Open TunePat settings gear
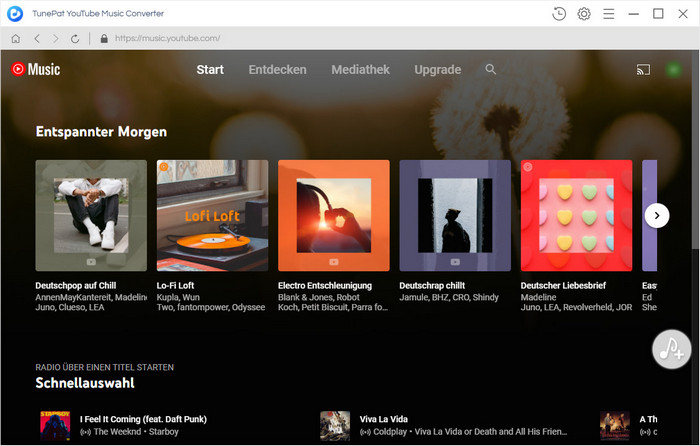The image size is (700, 446). click(583, 14)
